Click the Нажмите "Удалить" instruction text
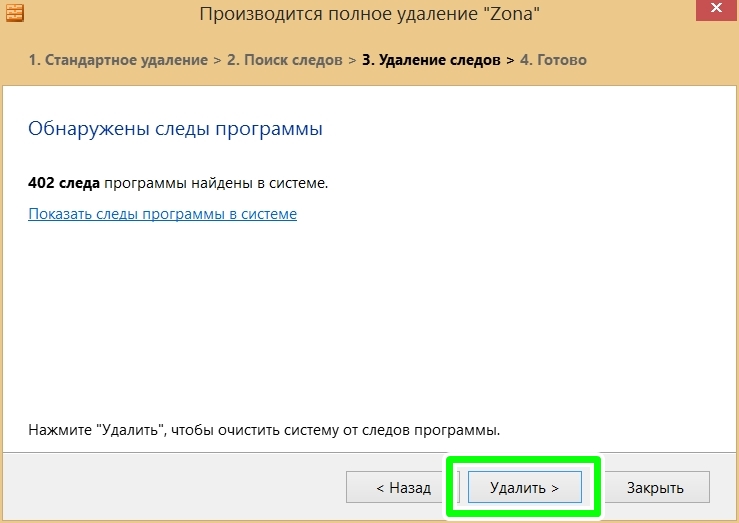Image resolution: width=739 pixels, height=523 pixels. coord(264,430)
